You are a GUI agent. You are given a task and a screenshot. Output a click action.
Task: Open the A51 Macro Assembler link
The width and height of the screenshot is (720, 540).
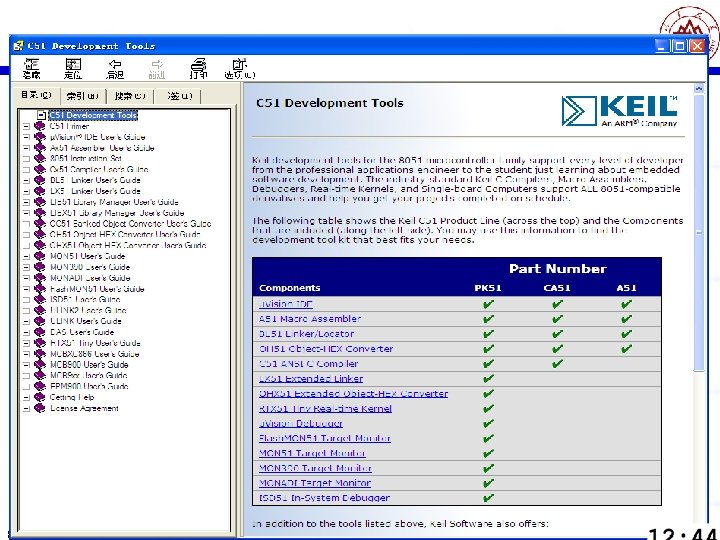pyautogui.click(x=310, y=319)
